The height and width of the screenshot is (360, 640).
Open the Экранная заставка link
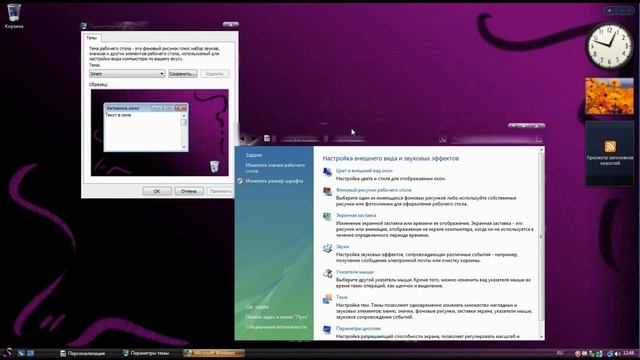[x=356, y=215]
